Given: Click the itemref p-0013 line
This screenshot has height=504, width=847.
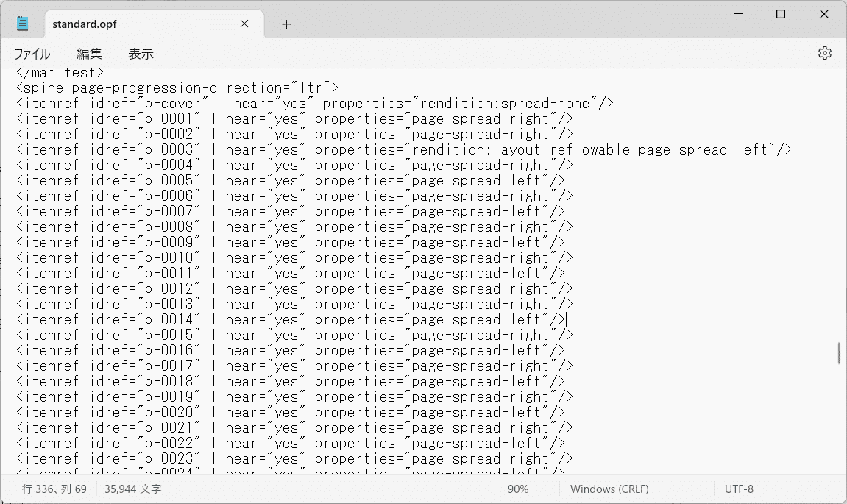Looking at the screenshot, I should coord(294,304).
